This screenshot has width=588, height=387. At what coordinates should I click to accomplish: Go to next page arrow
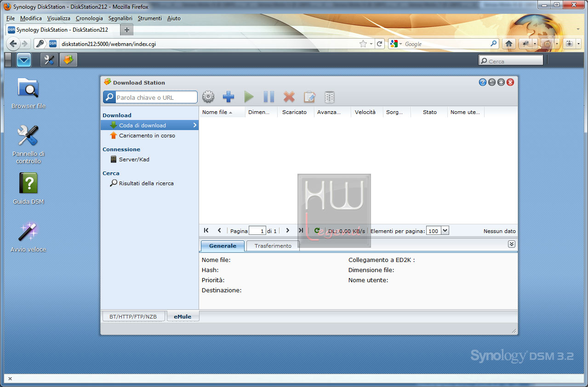(288, 231)
